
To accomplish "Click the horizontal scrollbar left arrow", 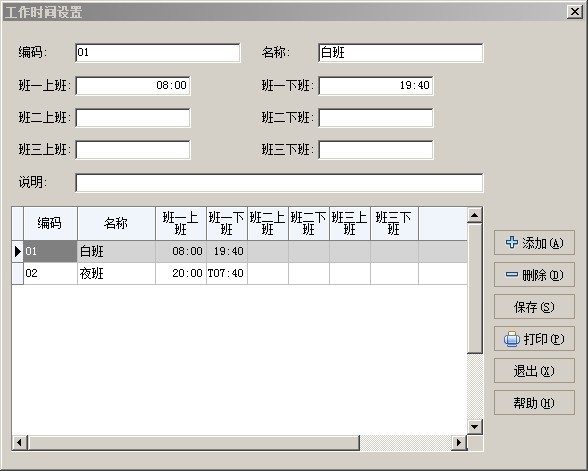I will (x=20, y=443).
